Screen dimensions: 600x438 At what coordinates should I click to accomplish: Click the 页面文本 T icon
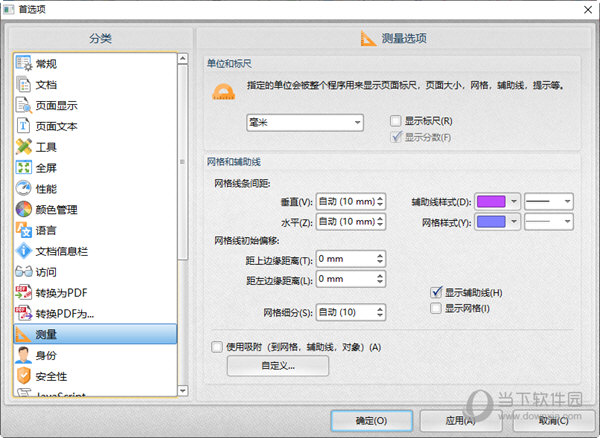tap(23, 126)
